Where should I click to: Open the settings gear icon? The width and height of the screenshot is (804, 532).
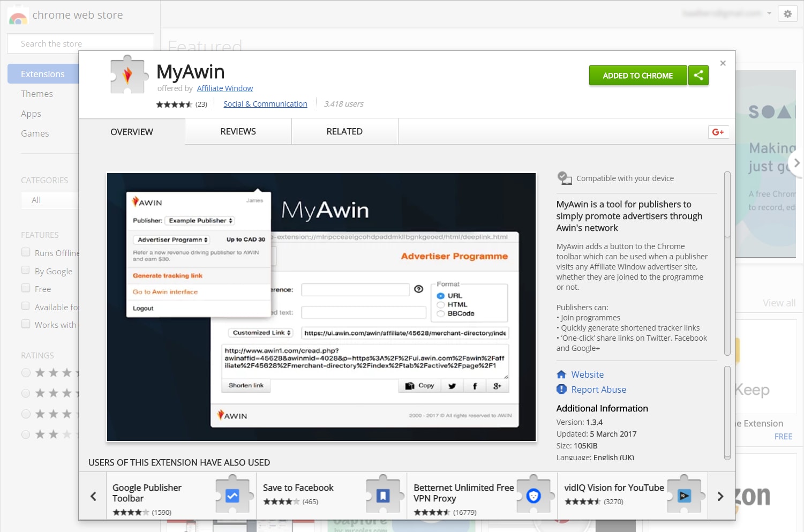click(x=787, y=14)
